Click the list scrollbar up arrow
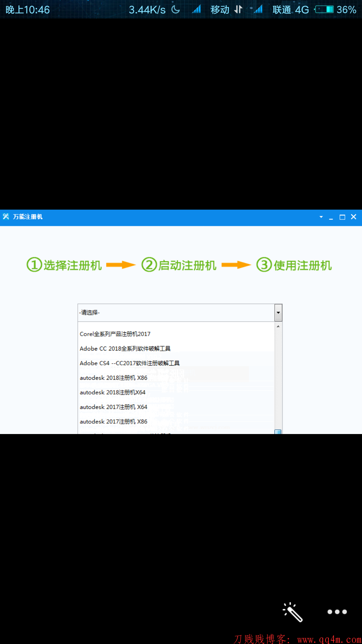This screenshot has width=362, height=644. coord(278,326)
